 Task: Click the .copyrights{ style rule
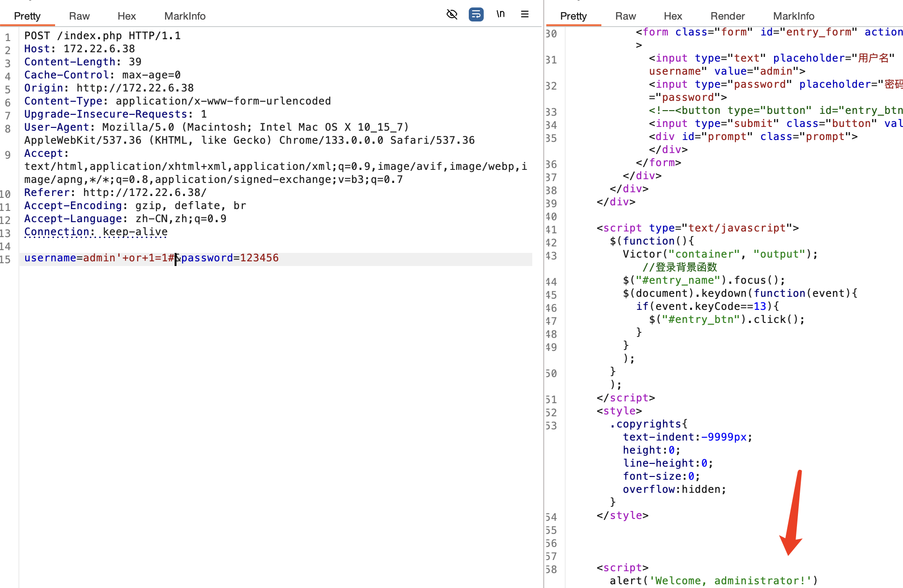pyautogui.click(x=649, y=424)
